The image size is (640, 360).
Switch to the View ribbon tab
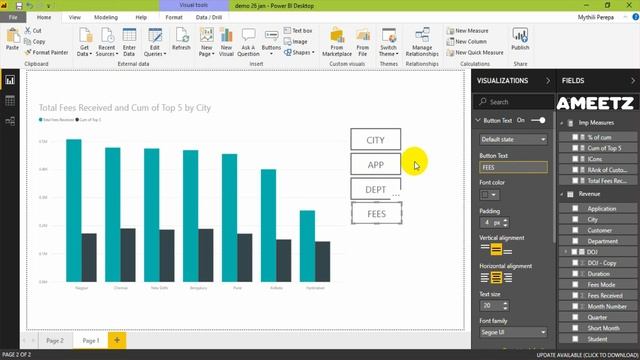coord(75,18)
